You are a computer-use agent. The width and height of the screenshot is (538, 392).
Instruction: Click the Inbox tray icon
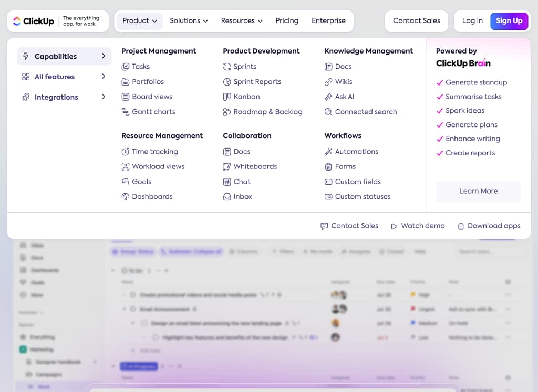coord(227,197)
